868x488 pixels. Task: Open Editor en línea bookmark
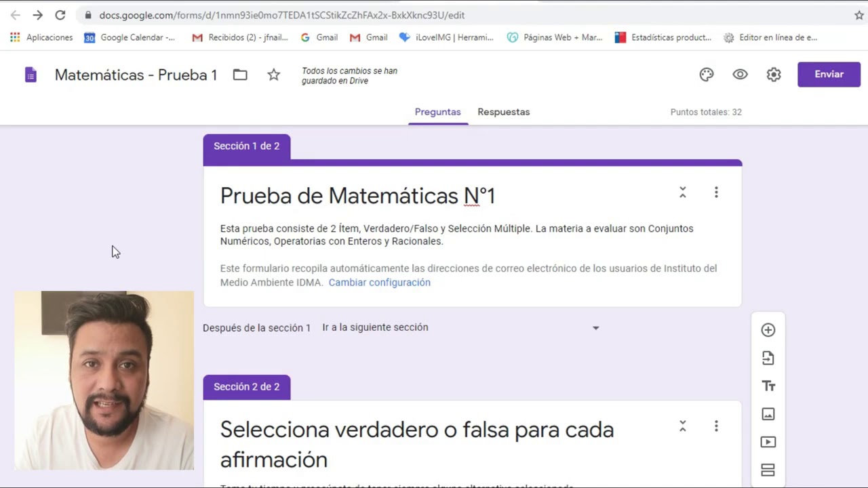tap(770, 37)
